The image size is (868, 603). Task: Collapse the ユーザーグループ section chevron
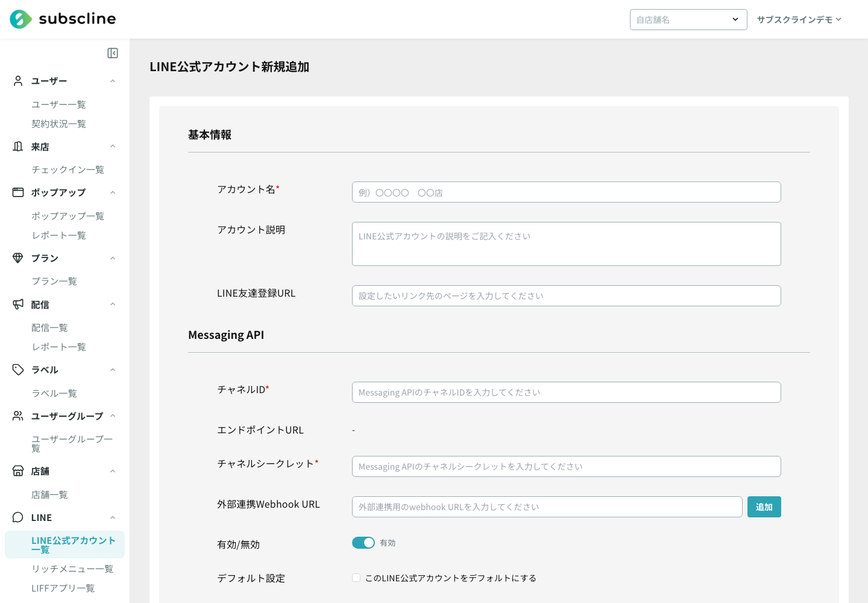(113, 416)
